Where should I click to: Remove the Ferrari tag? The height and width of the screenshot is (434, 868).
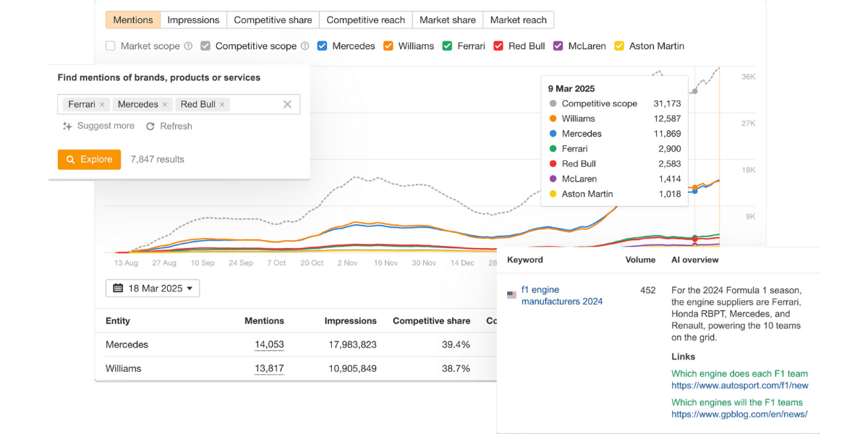coord(102,104)
